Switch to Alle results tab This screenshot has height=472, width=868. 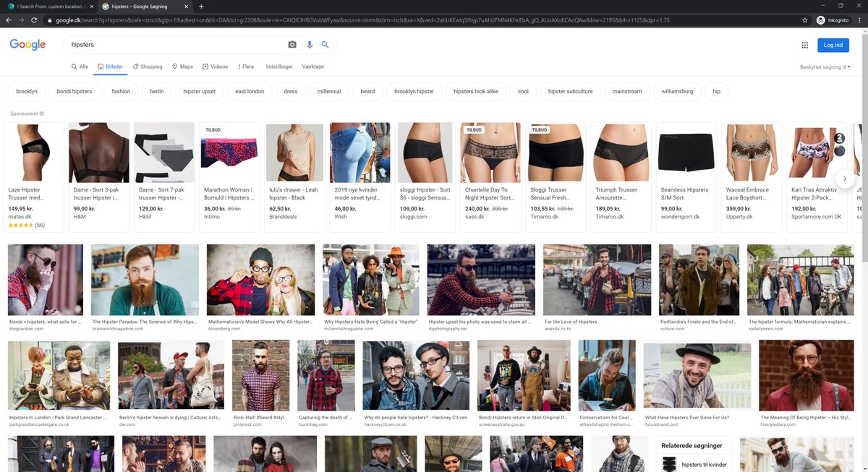click(x=80, y=66)
